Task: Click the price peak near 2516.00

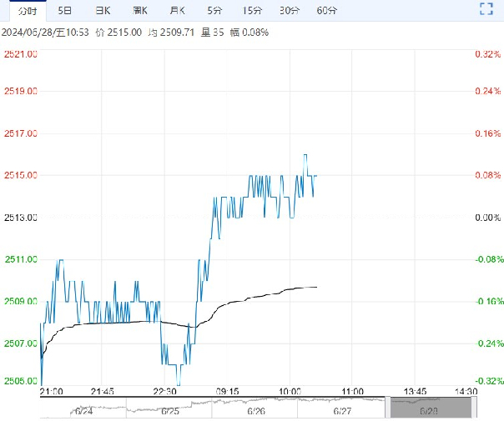Action: coord(305,155)
